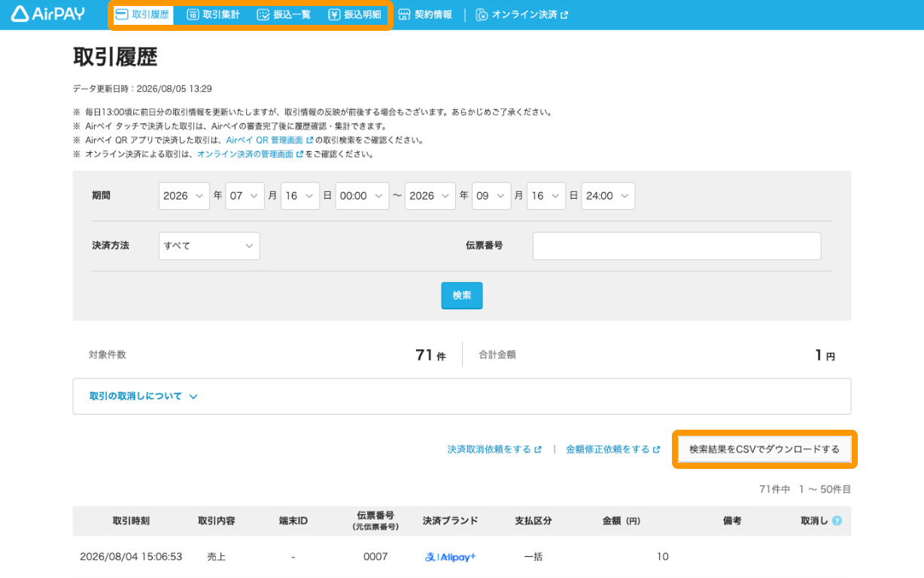Click the 一括 payment type cell

coord(533,557)
